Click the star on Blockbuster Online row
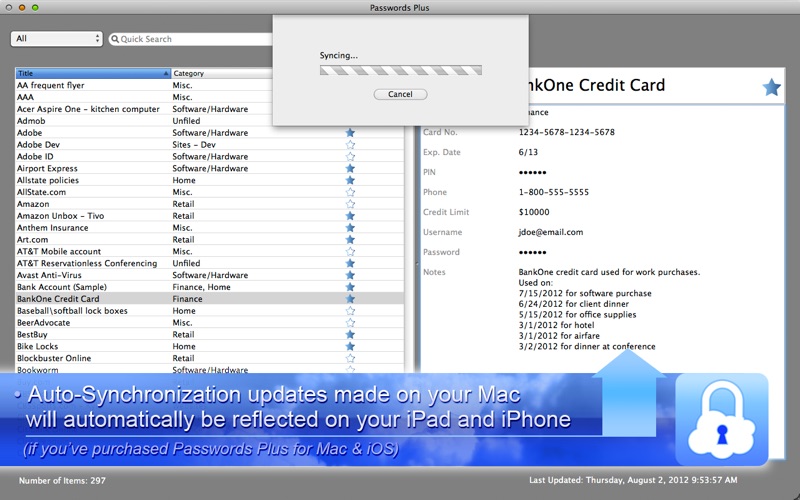This screenshot has width=800, height=500. [350, 358]
